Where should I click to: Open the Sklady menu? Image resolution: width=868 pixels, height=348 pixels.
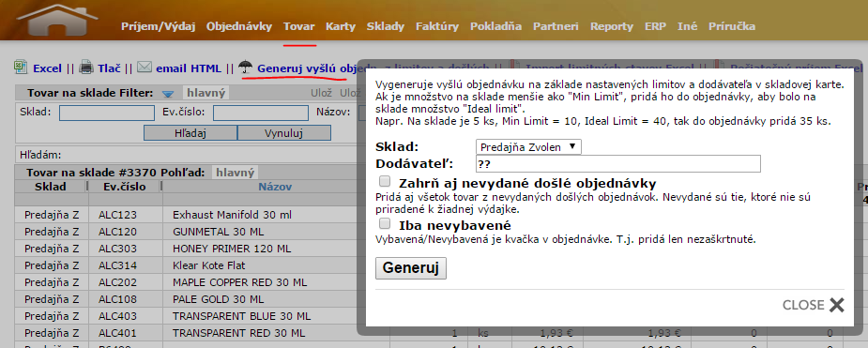pyautogui.click(x=386, y=26)
